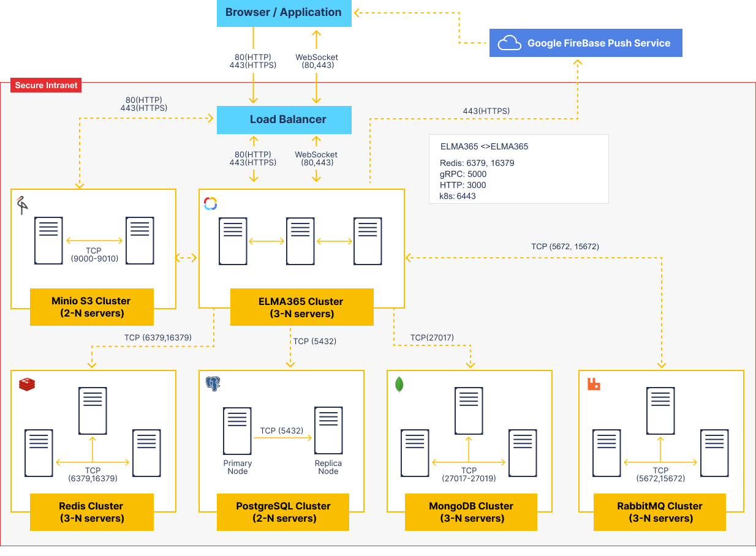Click the right server in Minio S3 cluster
Image resolution: width=756 pixels, height=556 pixels.
pyautogui.click(x=140, y=241)
